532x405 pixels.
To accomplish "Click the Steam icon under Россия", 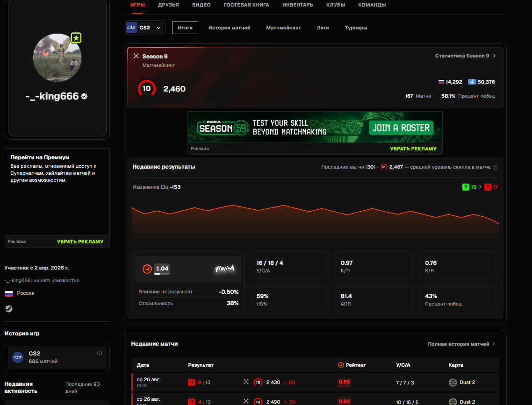I will pyautogui.click(x=9, y=309).
